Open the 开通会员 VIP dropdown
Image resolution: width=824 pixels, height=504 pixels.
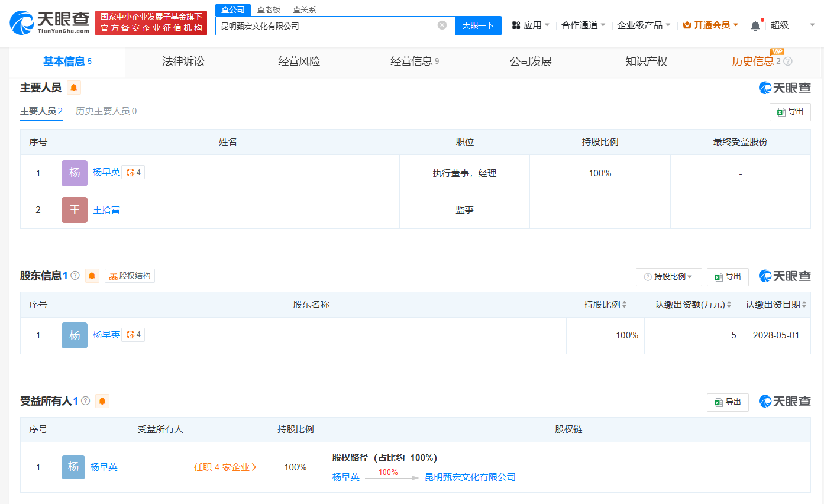(x=710, y=25)
